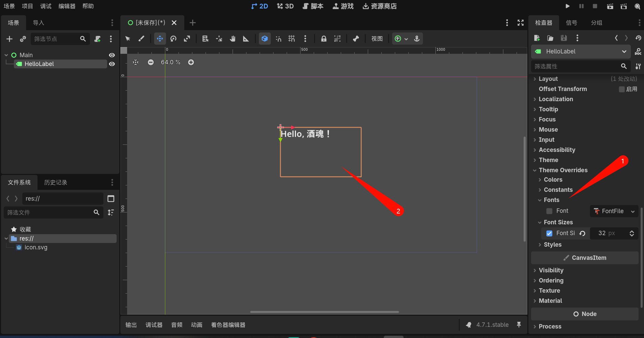
Task: Open the Output bottom panel
Action: point(131,325)
